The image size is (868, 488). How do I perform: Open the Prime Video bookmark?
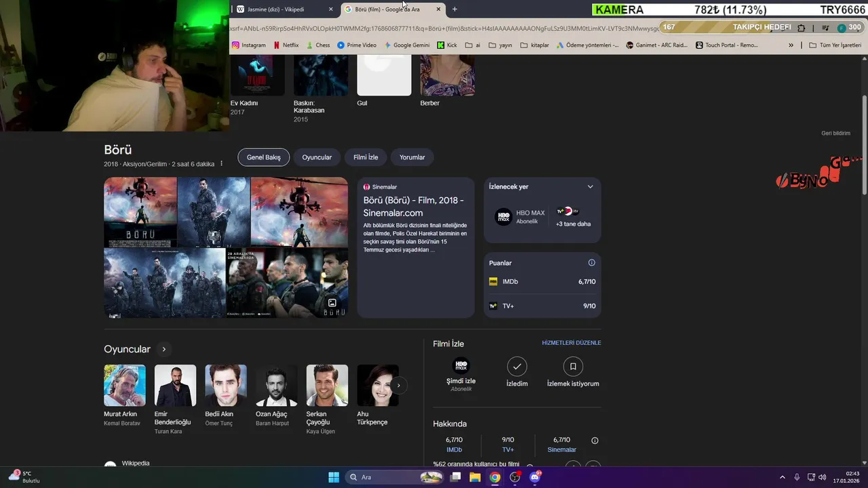357,45
